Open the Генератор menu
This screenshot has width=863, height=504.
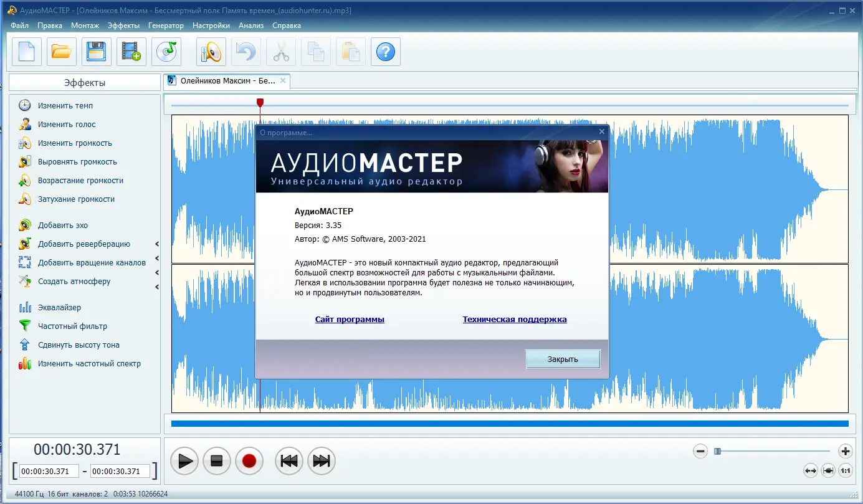click(x=166, y=26)
